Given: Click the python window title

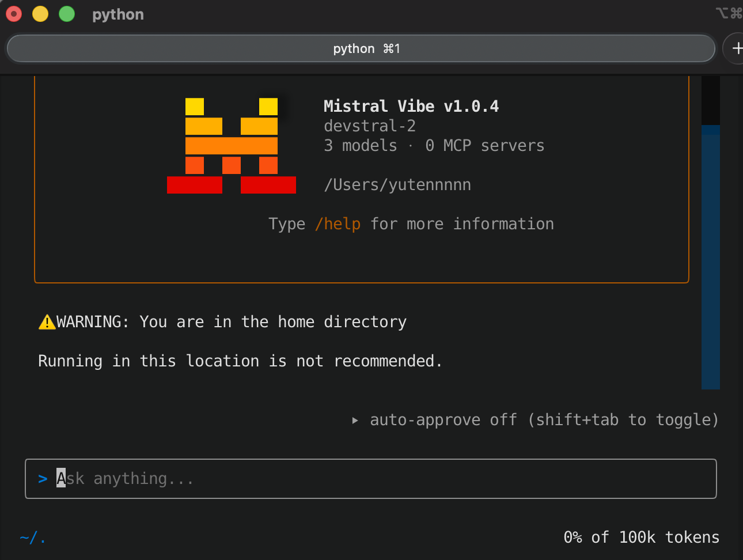Looking at the screenshot, I should (118, 14).
